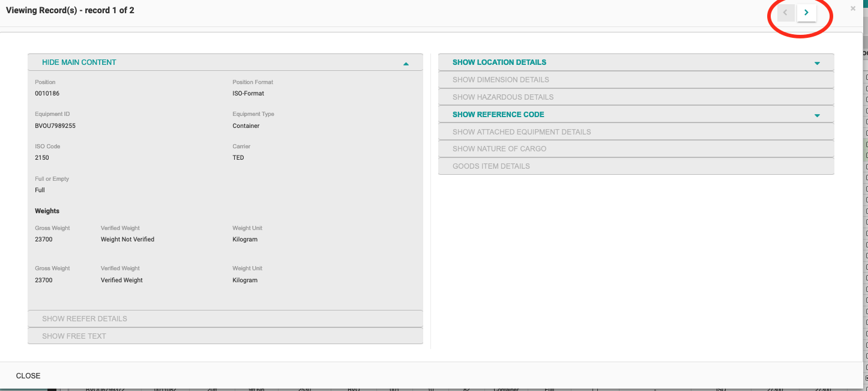Image resolution: width=868 pixels, height=391 pixels.
Task: Click the HIDE MAIN CONTENT header
Action: point(79,62)
